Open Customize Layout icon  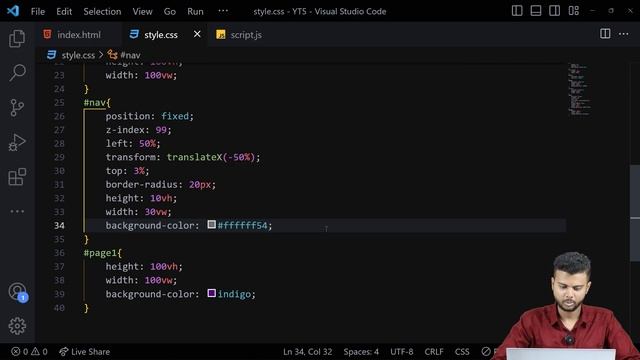tap(573, 11)
